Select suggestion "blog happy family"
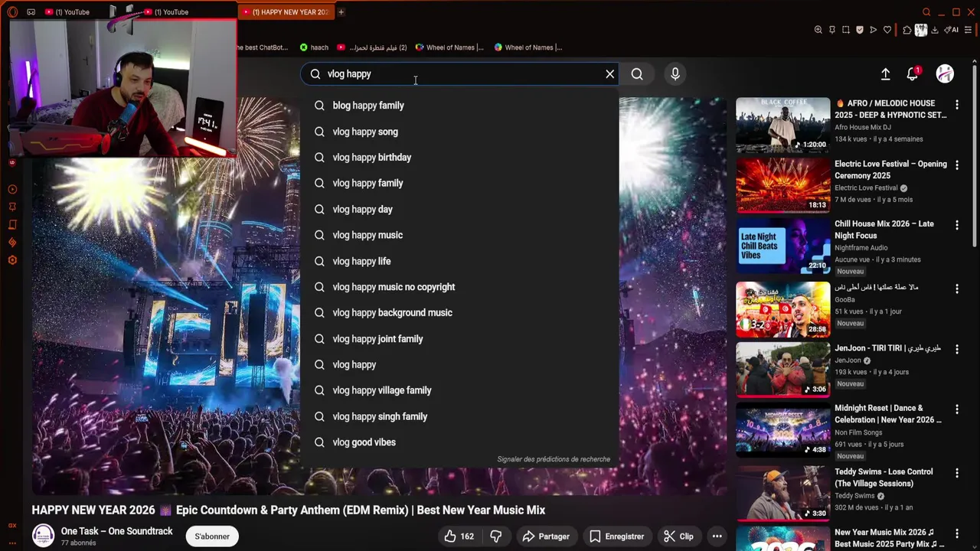This screenshot has height=551, width=980. click(x=459, y=106)
